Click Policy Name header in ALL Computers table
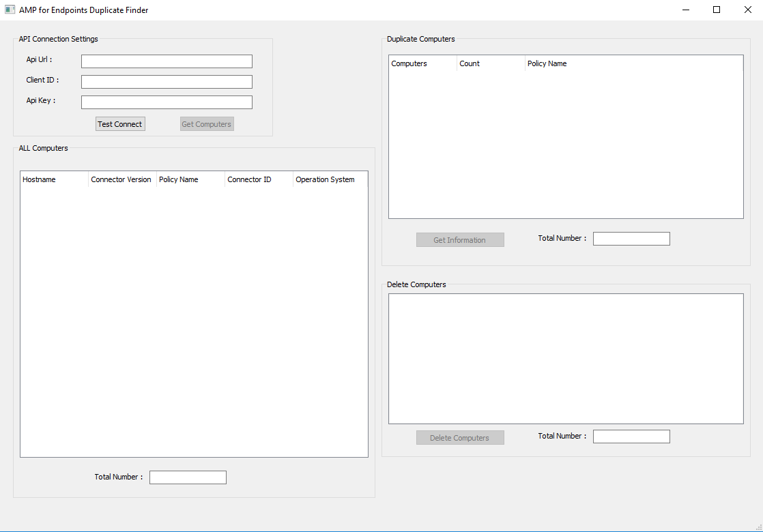Screen dimensions: 763x532 (x=190, y=179)
